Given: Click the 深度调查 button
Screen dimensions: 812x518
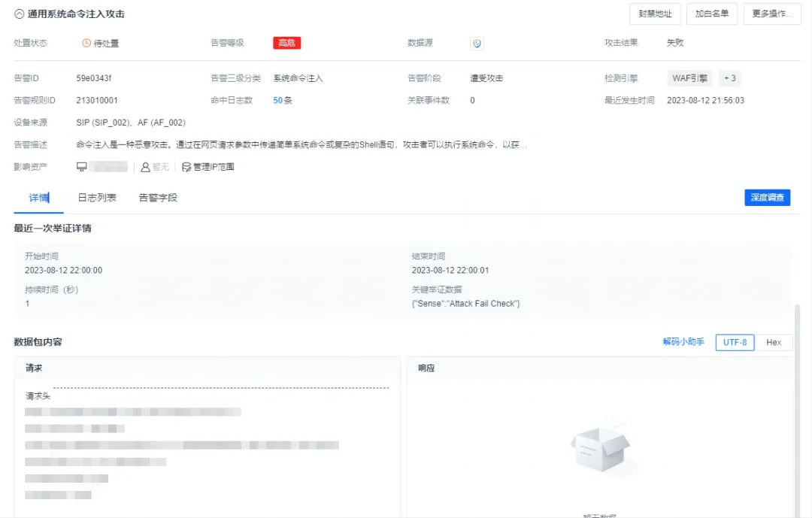Looking at the screenshot, I should [767, 198].
